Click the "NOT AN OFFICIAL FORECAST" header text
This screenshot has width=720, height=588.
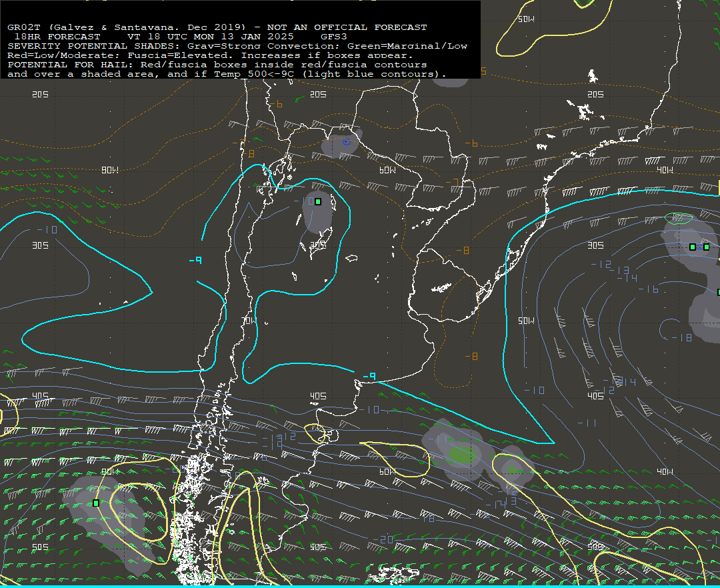[x=347, y=27]
